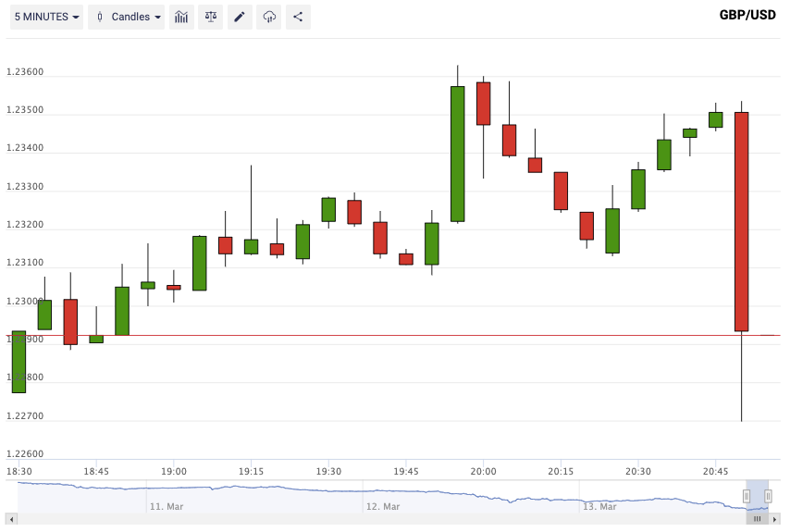The image size is (790, 532).
Task: Click the green candle at 18:30
Action: tap(19, 362)
